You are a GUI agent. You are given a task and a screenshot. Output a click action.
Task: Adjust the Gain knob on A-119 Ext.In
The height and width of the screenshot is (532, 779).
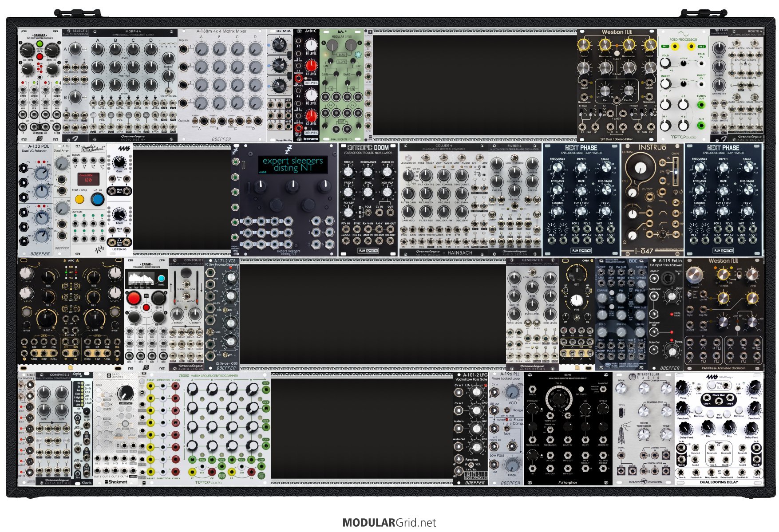pyautogui.click(x=672, y=296)
